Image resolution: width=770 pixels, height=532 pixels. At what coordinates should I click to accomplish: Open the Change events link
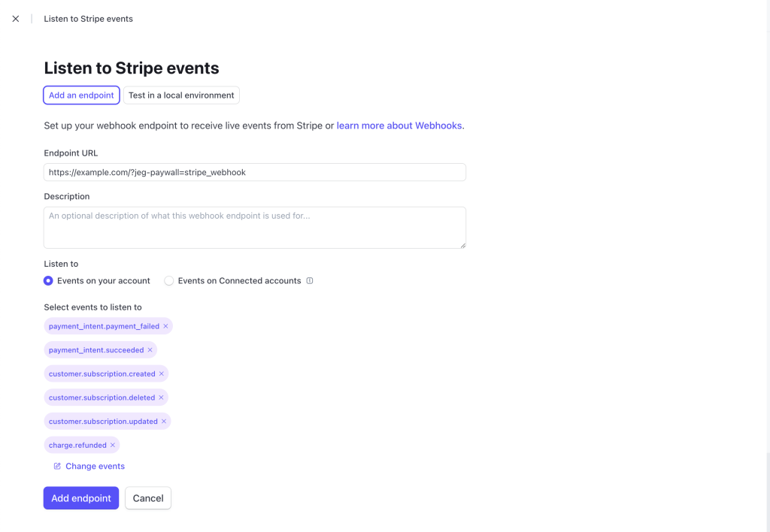[95, 467]
